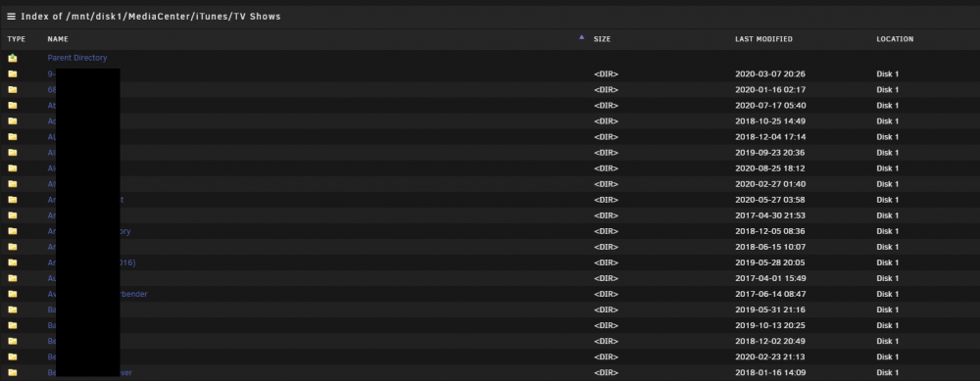Click the hamburger menu icon beside Index title
This screenshot has height=381, width=980.
point(11,17)
